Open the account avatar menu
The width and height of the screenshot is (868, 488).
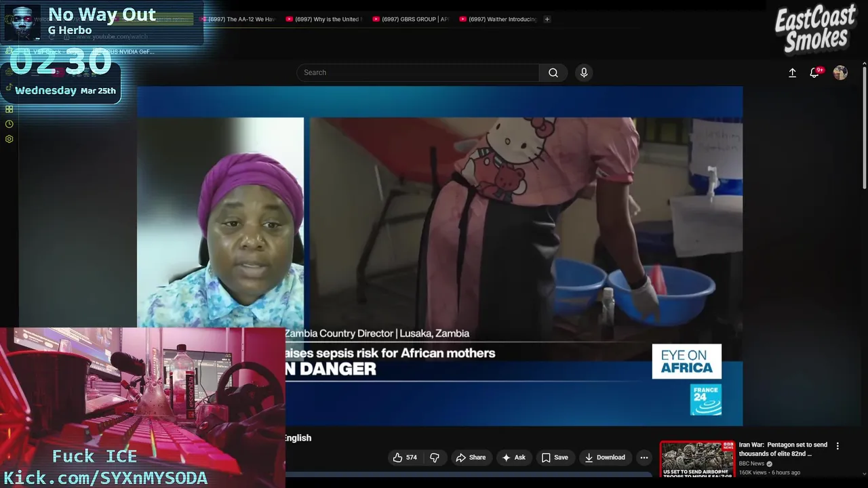(840, 73)
